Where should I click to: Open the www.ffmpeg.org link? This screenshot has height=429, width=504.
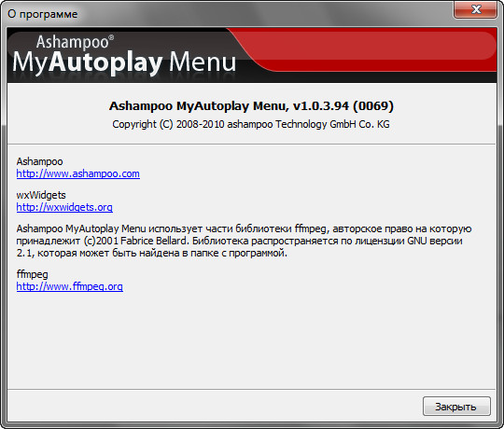(x=69, y=286)
